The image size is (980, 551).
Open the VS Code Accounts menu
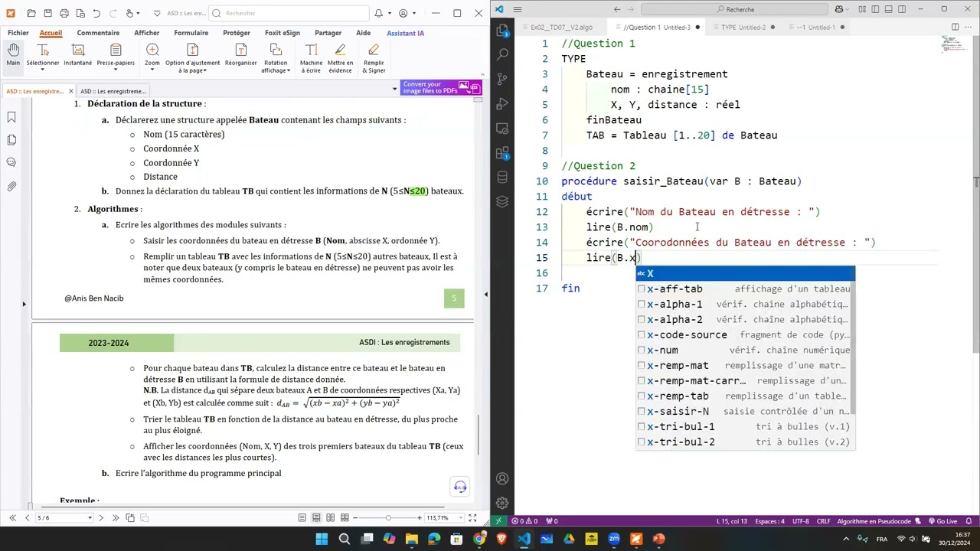click(502, 479)
